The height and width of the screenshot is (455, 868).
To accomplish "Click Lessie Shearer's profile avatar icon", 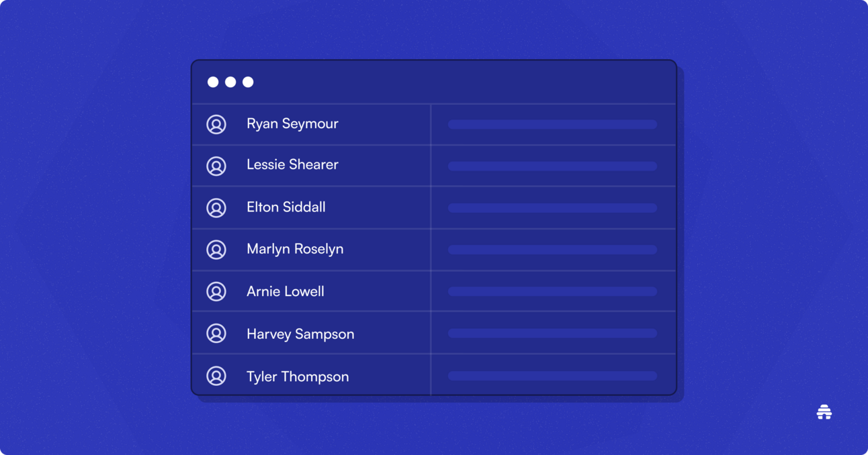I will coord(216,166).
